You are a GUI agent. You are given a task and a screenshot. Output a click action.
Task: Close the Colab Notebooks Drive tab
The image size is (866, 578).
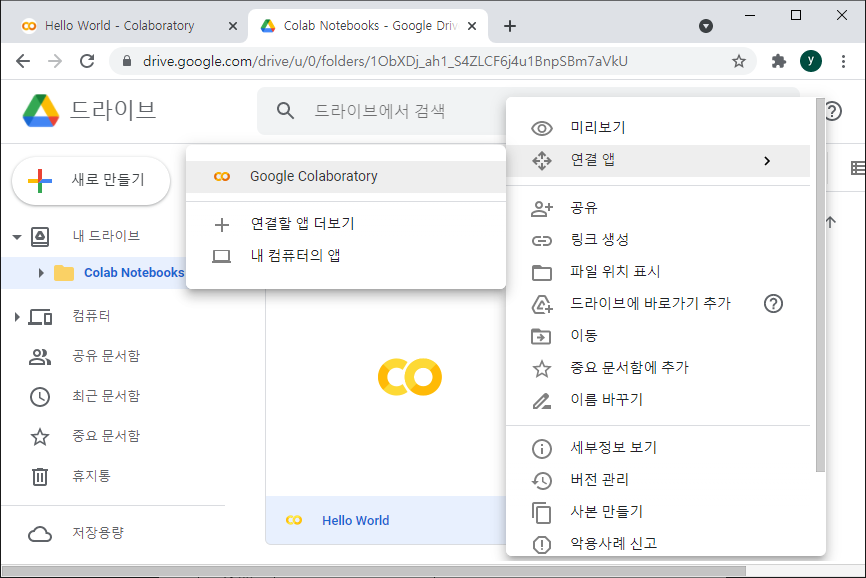[472, 26]
